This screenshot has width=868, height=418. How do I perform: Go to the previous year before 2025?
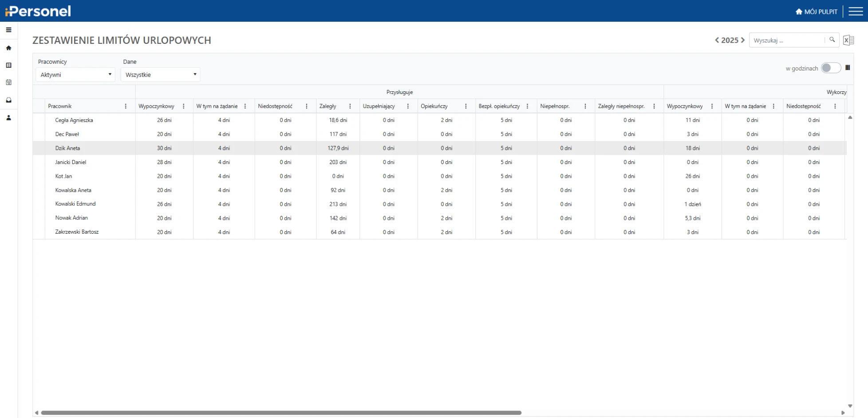click(x=717, y=40)
